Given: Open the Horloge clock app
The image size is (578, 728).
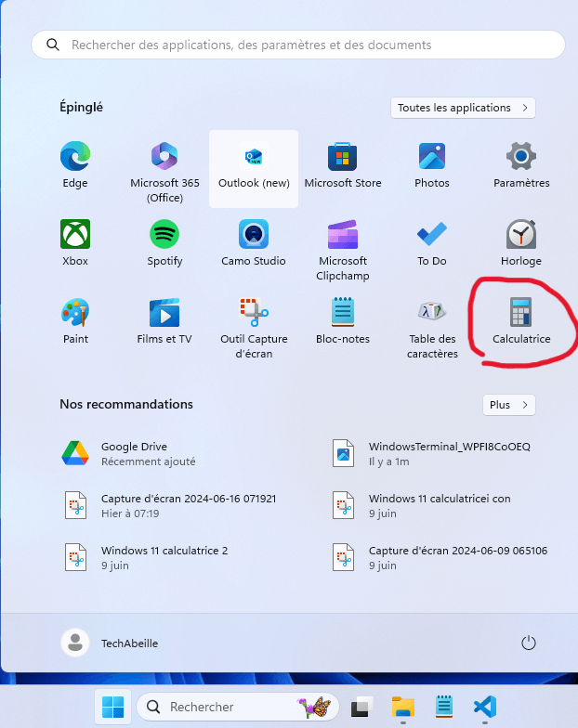Looking at the screenshot, I should pos(521,243).
